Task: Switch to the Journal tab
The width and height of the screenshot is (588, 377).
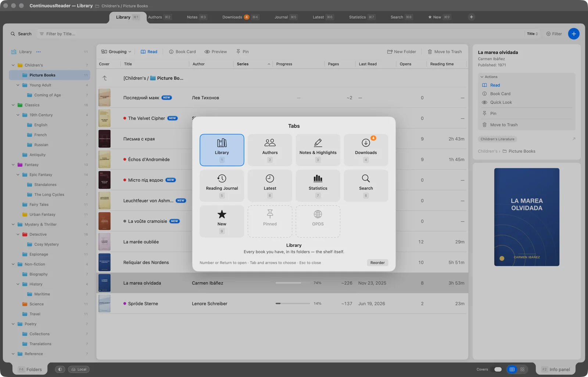Action: tap(286, 17)
